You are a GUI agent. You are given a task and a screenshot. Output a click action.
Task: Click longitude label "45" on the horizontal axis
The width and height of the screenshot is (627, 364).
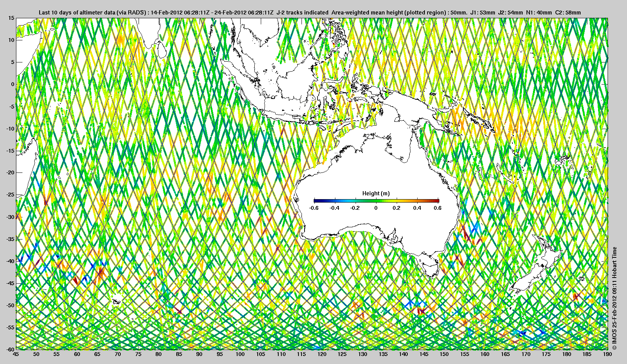[16, 354]
